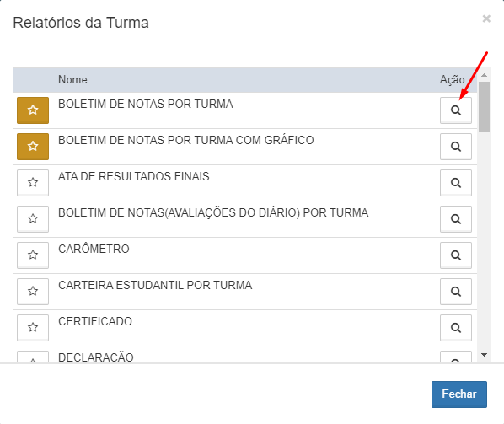
Task: Mark Carômetro as favorite
Action: click(x=33, y=255)
